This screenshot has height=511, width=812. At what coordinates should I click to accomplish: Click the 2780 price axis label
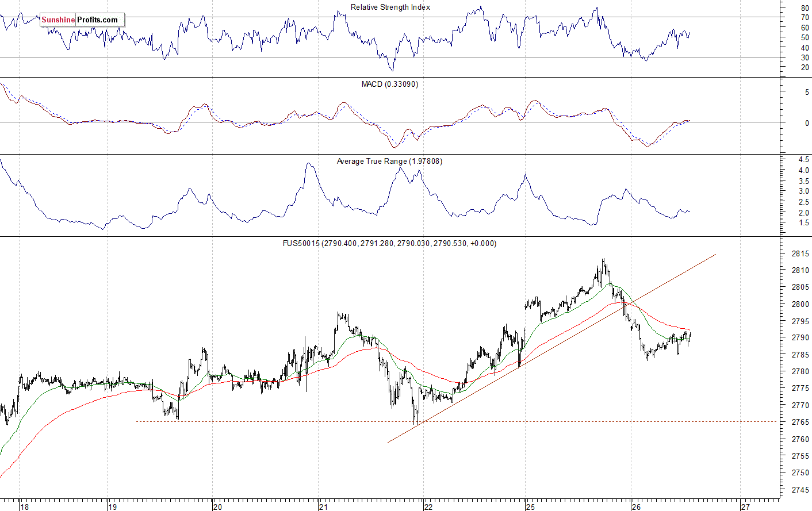(800, 371)
